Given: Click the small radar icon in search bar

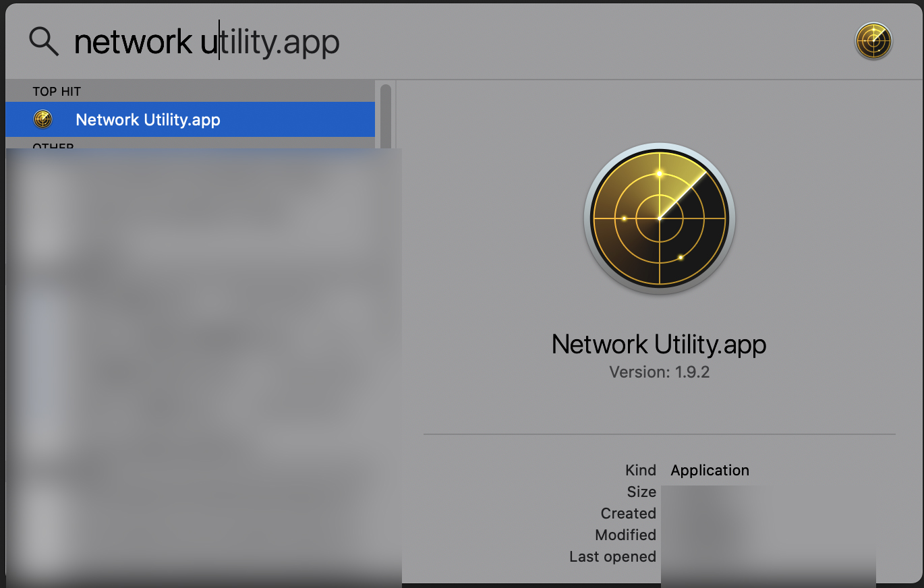Looking at the screenshot, I should [x=873, y=41].
